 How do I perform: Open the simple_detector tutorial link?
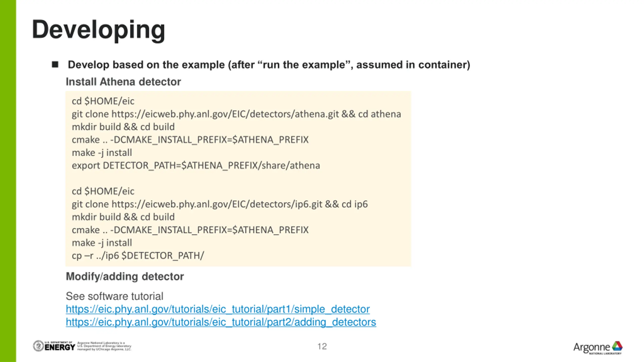click(218, 309)
